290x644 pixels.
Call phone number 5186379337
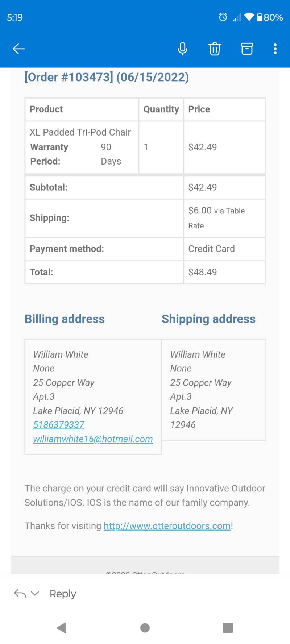pos(59,425)
